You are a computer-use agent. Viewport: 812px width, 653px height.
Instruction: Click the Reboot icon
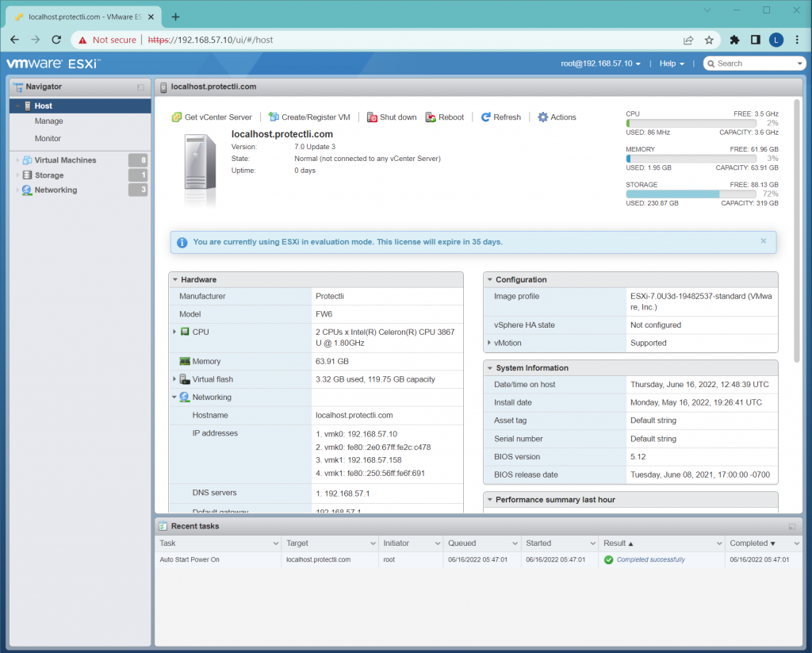point(431,117)
